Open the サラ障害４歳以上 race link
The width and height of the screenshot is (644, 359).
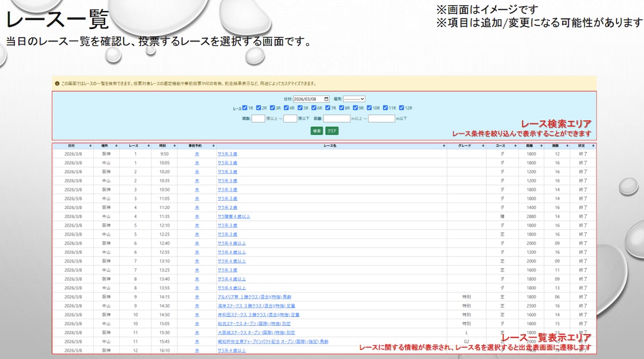234,216
